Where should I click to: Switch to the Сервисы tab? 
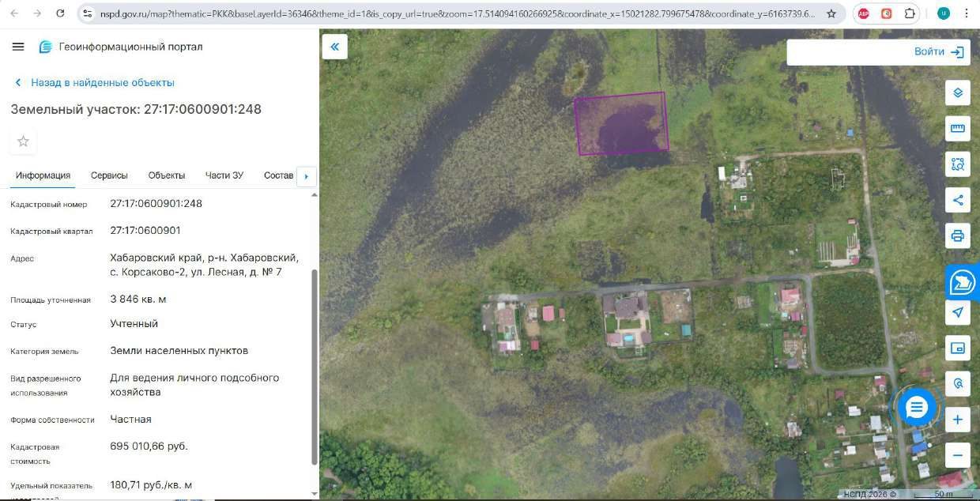(109, 175)
